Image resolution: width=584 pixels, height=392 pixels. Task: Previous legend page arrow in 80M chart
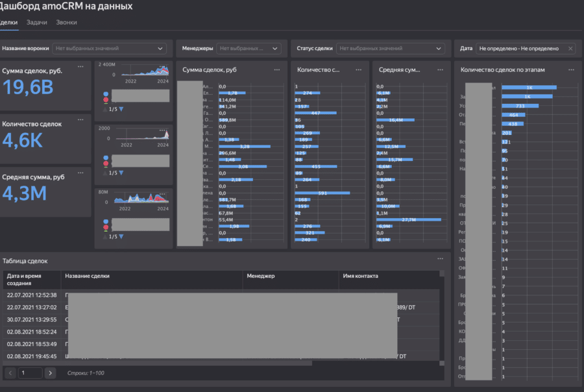[105, 237]
